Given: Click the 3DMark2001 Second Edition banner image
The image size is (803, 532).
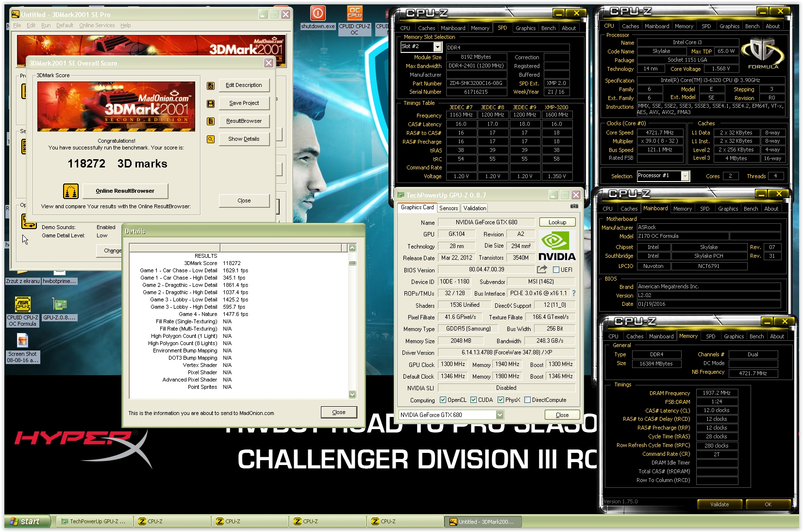Looking at the screenshot, I should (x=117, y=107).
